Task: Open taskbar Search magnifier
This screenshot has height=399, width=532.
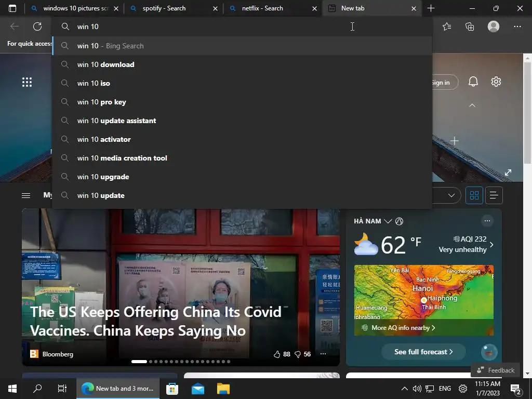Action: tap(37, 389)
